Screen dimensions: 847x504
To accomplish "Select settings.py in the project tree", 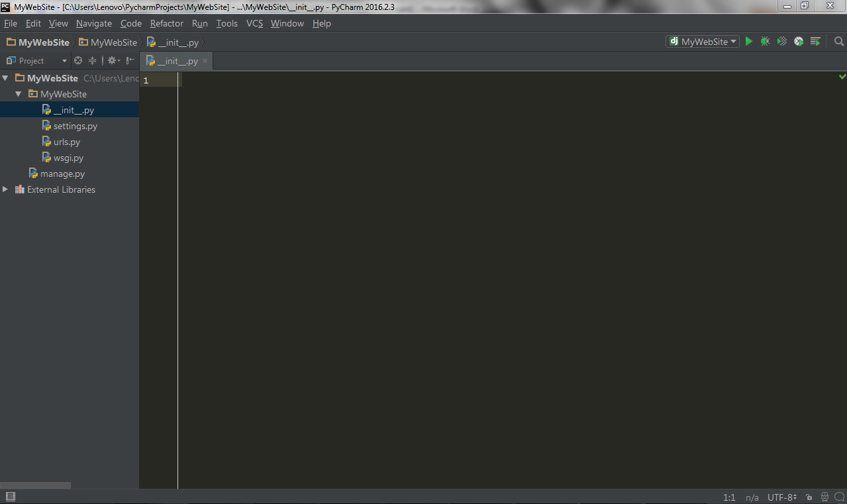I will 75,125.
